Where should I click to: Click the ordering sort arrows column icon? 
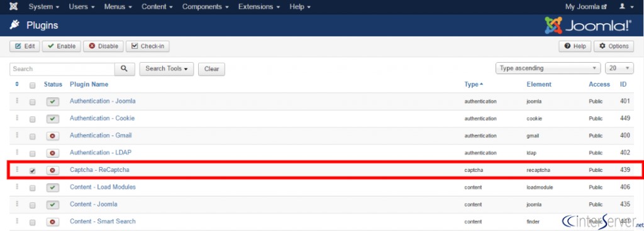tap(17, 84)
